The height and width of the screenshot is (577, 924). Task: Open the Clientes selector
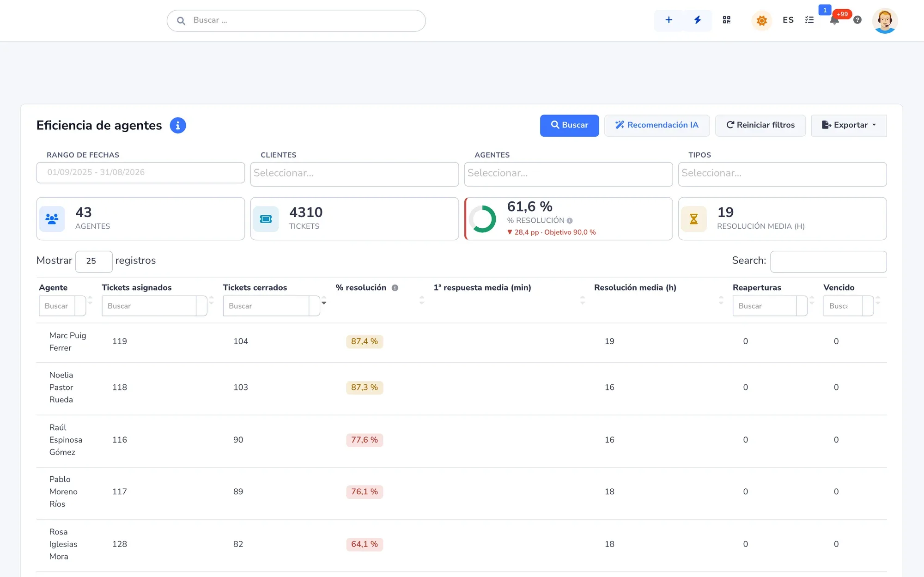[354, 174]
